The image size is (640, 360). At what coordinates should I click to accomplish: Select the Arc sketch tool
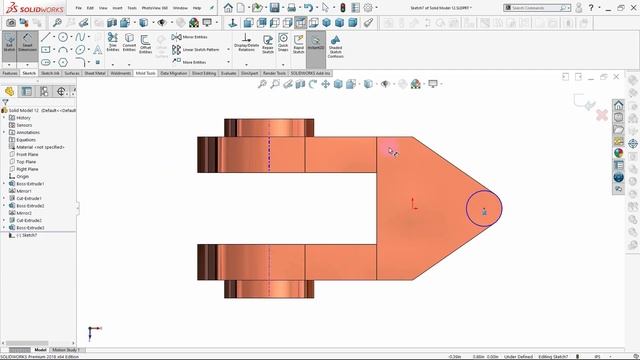pyautogui.click(x=63, y=50)
